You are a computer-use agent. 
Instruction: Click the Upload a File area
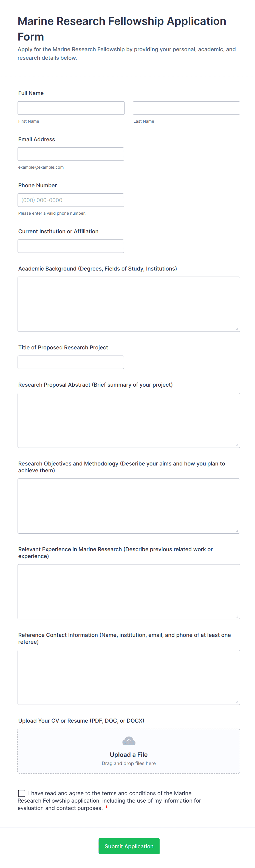129,754
